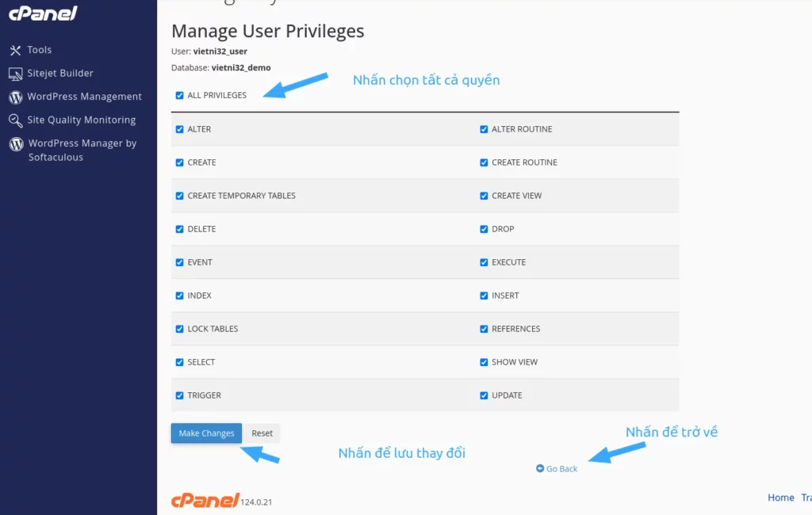
Task: Click the arrow icon next to Go Back
Action: (540, 468)
